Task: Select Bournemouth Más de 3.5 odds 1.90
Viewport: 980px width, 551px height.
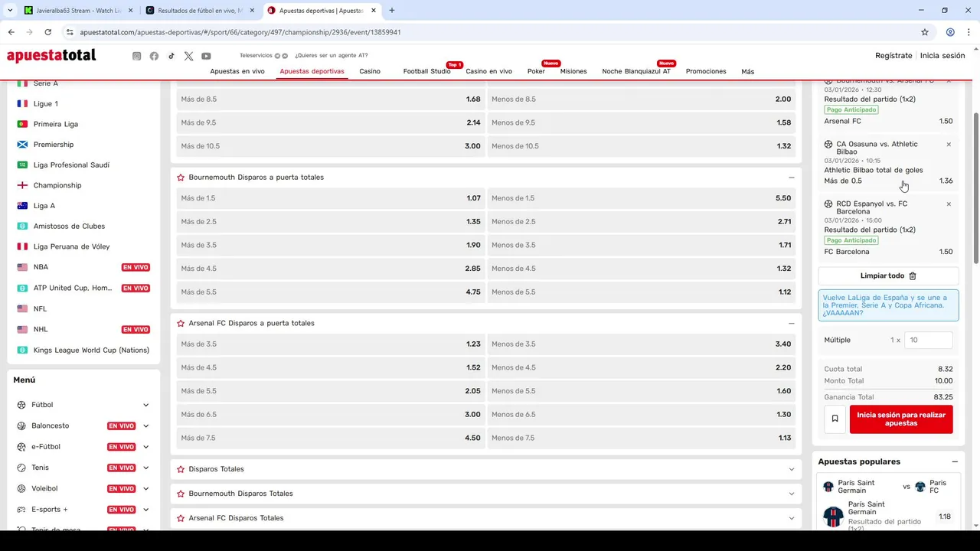Action: [x=331, y=245]
